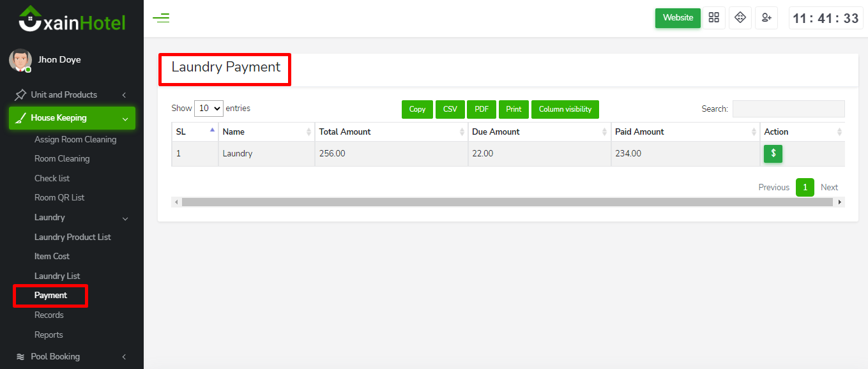Expand the Pool Booking sidebar section
The image size is (868, 369).
coord(72,356)
